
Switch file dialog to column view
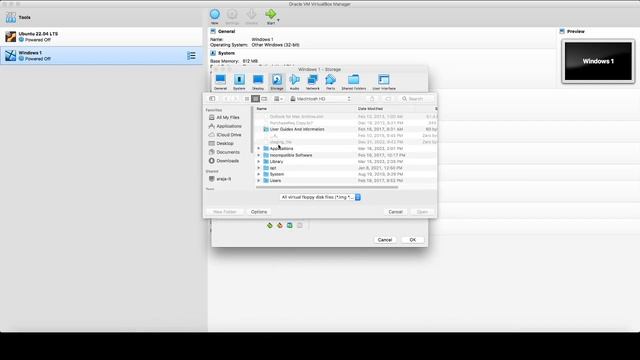coord(264,99)
